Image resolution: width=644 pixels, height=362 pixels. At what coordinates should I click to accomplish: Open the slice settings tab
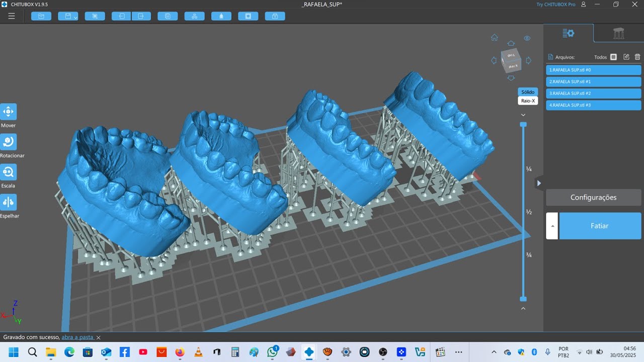[569, 33]
